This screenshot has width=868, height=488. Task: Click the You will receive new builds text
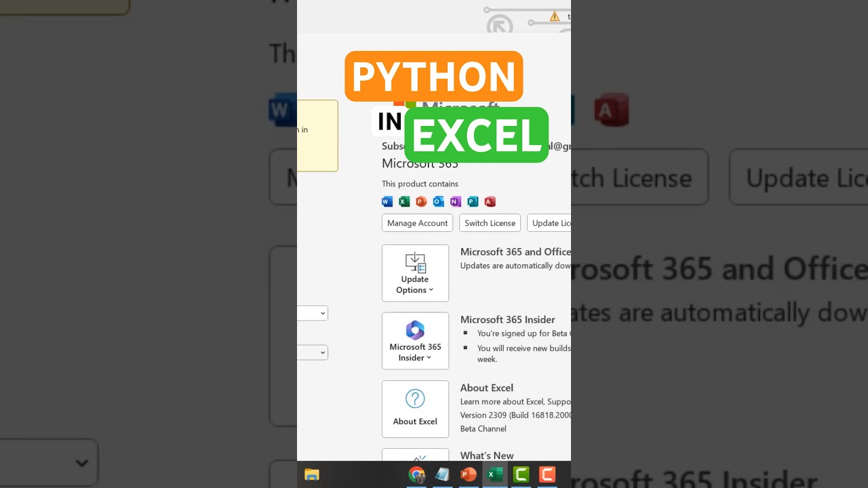524,354
